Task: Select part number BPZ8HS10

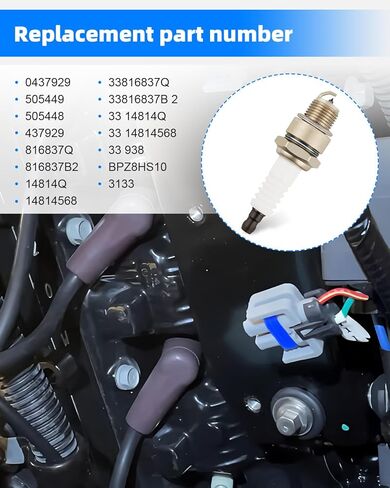Action: [x=137, y=167]
